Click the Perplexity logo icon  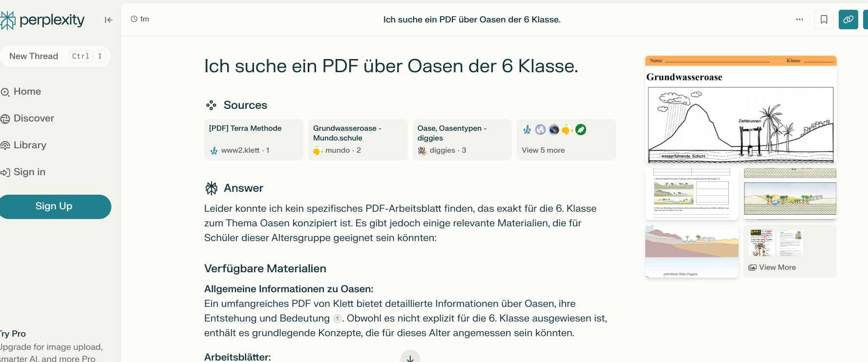(x=8, y=20)
